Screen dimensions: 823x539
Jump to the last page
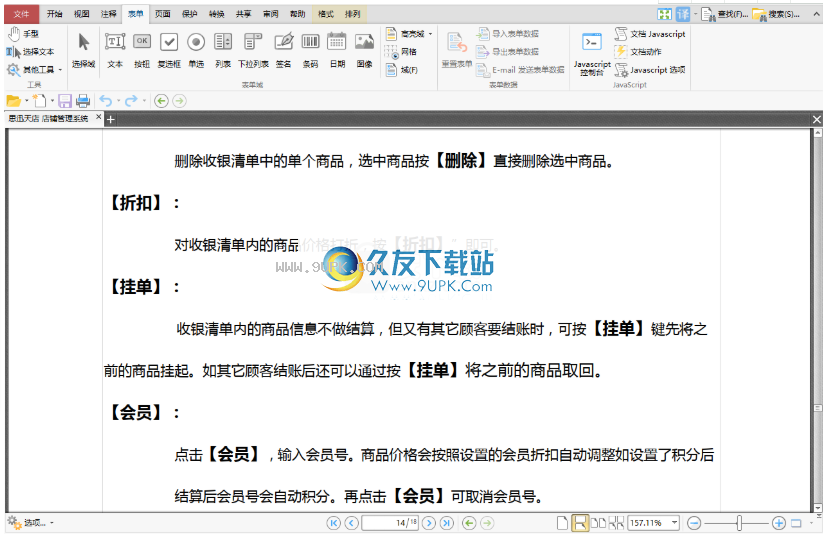tap(447, 523)
